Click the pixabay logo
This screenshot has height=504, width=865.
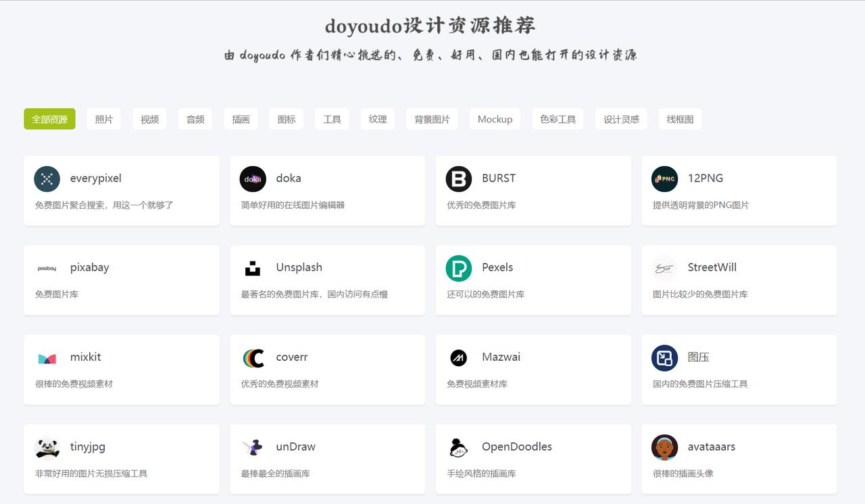coord(47,268)
